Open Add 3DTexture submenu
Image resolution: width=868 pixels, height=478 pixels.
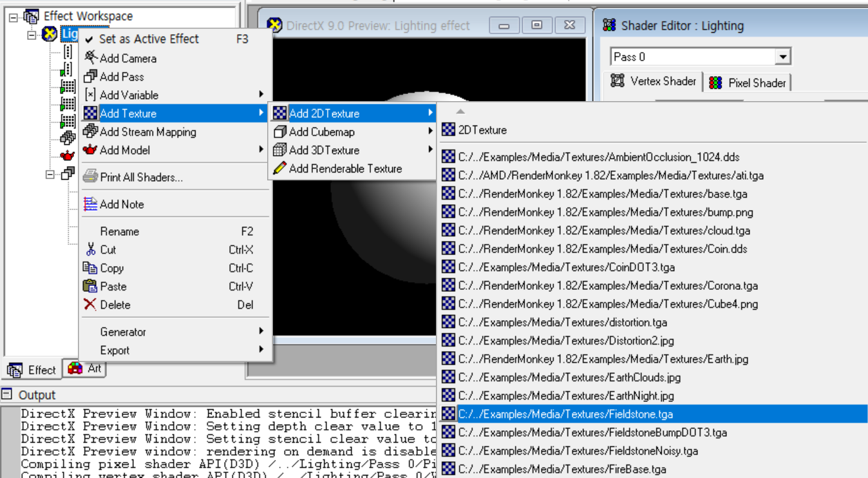[353, 150]
